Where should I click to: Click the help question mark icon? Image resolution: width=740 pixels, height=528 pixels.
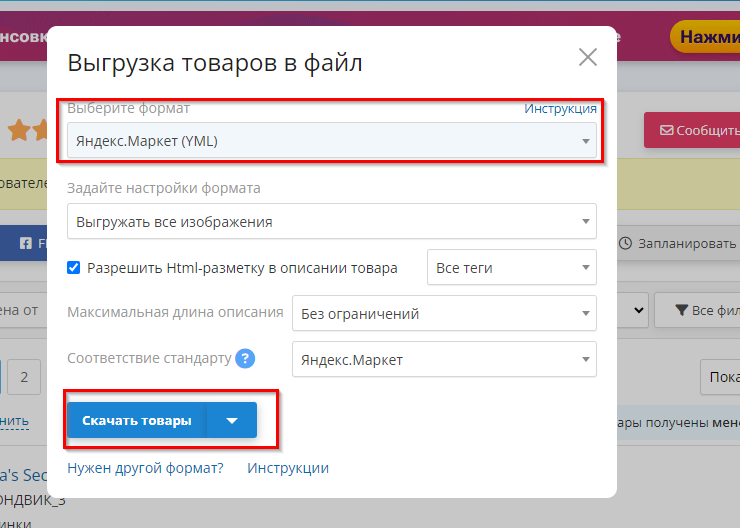pyautogui.click(x=245, y=358)
